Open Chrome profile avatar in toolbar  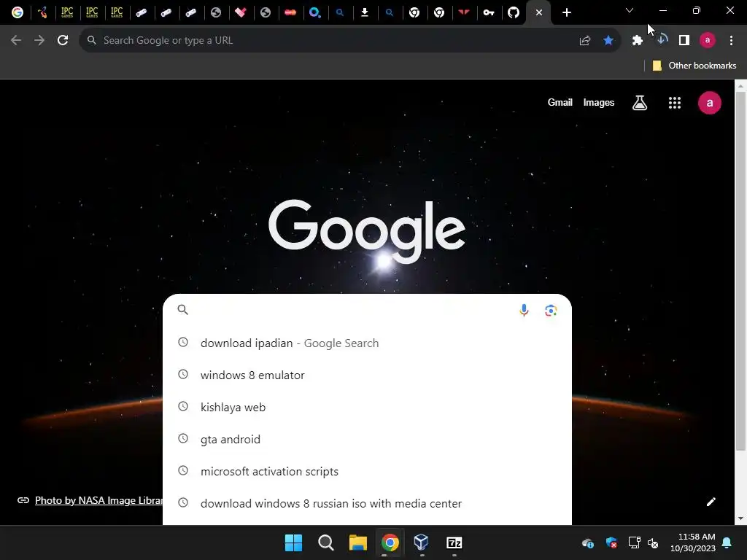pyautogui.click(x=708, y=41)
